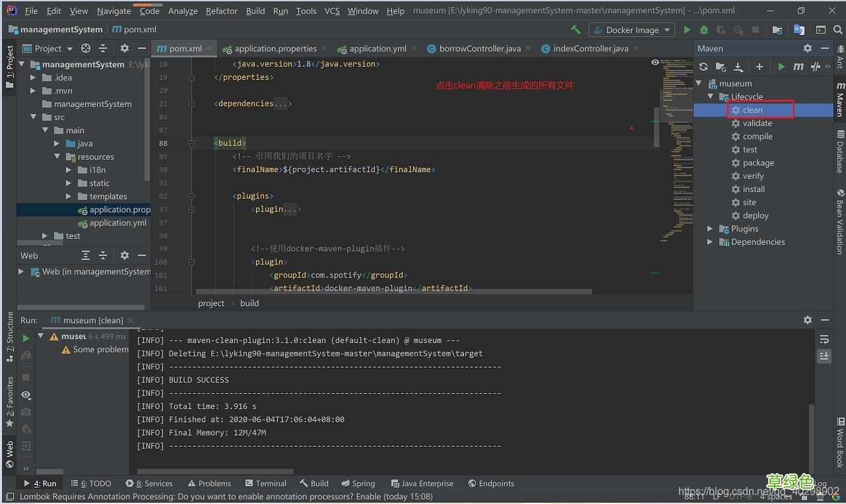Click the run anything terminal icon in toolbar

point(820,30)
